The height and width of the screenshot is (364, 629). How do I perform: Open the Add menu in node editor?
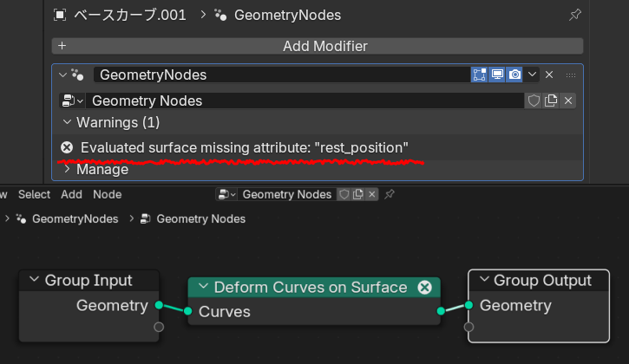point(72,194)
